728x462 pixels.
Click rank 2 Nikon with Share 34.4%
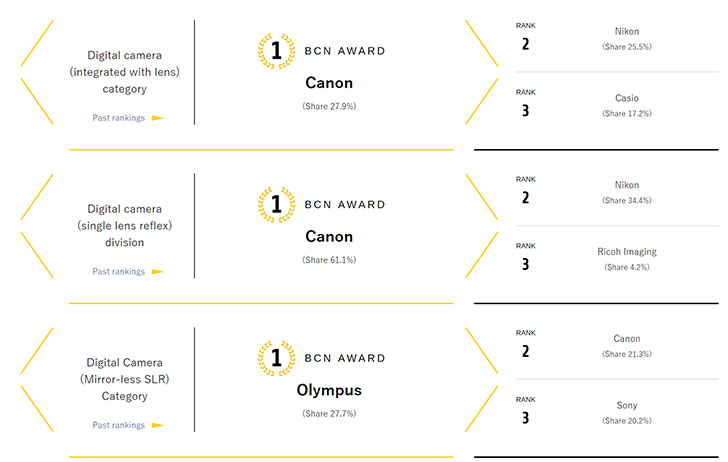tap(617, 192)
